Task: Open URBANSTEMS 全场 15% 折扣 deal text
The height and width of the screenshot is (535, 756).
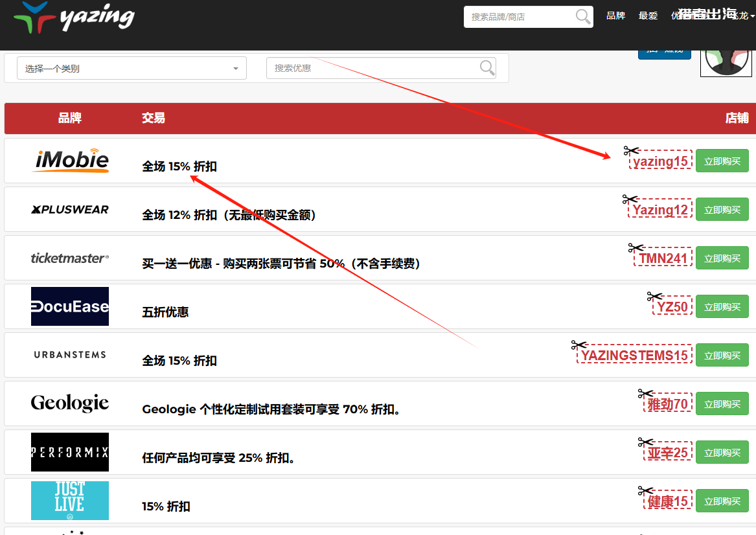Action: pos(179,361)
